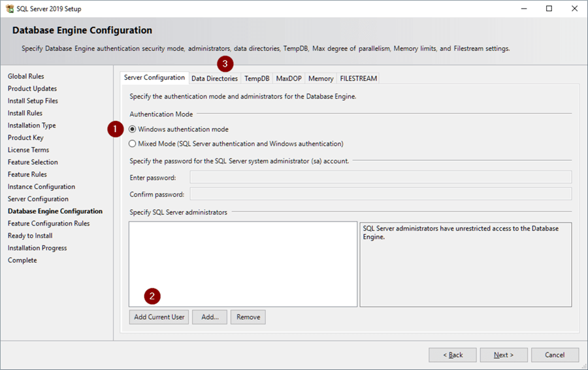This screenshot has width=588, height=370.
Task: Click the Add... button
Action: tap(210, 317)
